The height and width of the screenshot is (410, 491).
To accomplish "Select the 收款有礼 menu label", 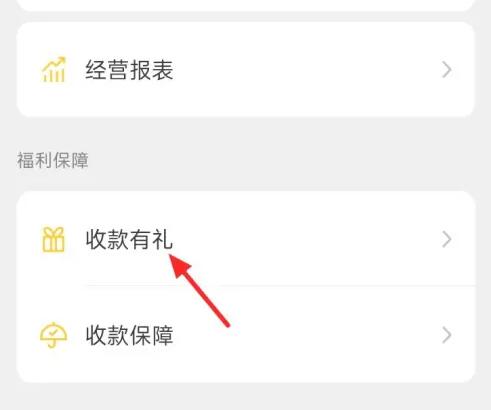I will click(129, 239).
